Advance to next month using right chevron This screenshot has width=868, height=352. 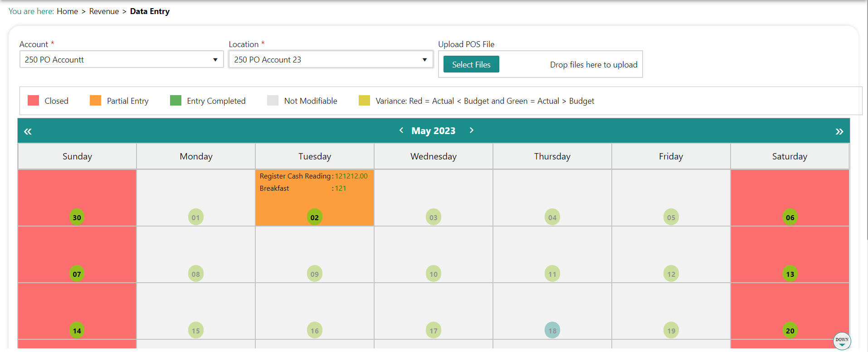(x=472, y=130)
